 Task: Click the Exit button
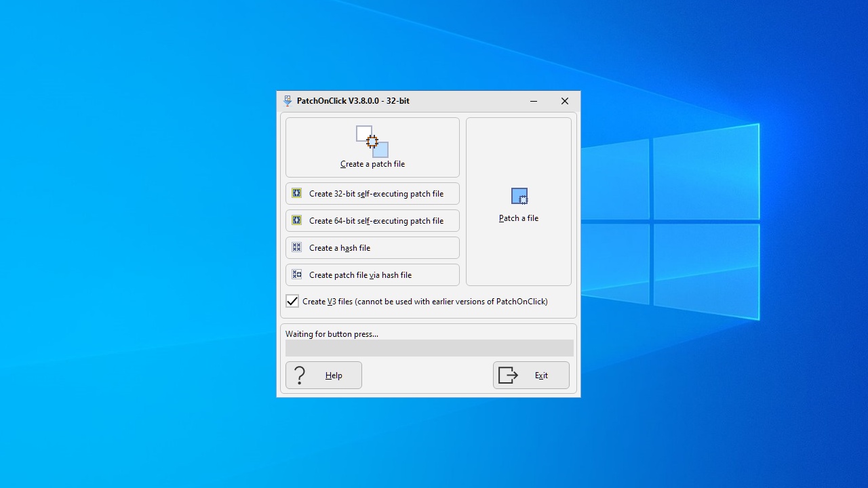(x=531, y=375)
